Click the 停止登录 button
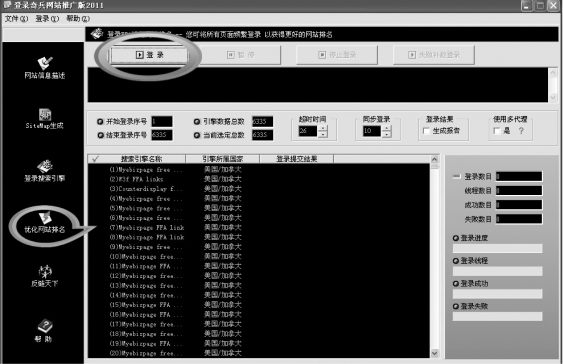This screenshot has height=364, width=563. point(337,55)
